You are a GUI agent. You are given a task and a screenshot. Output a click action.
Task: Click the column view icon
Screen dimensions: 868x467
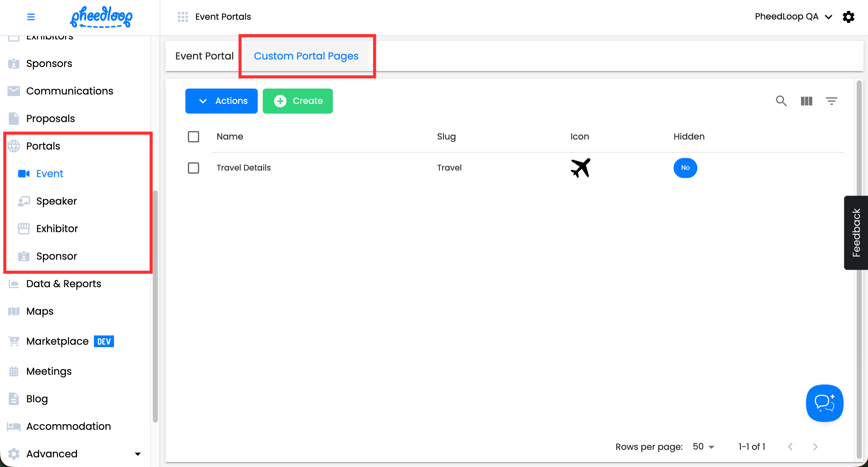[806, 101]
